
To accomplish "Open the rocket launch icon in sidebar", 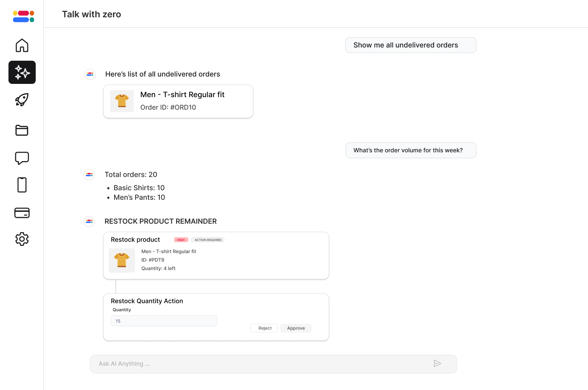I will click(22, 99).
